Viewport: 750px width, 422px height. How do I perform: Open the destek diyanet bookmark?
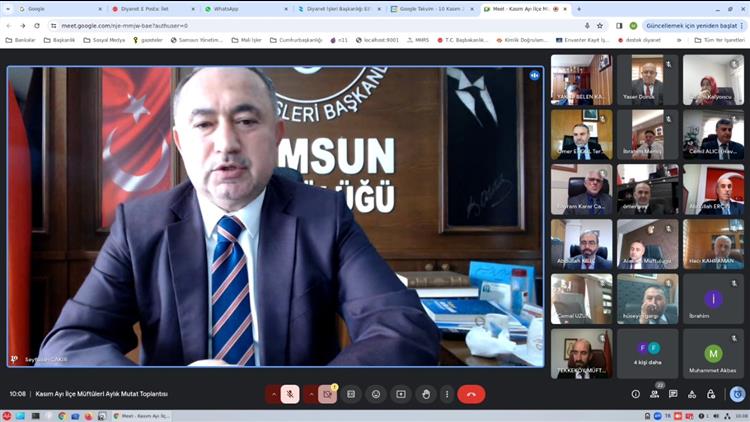(x=640, y=40)
